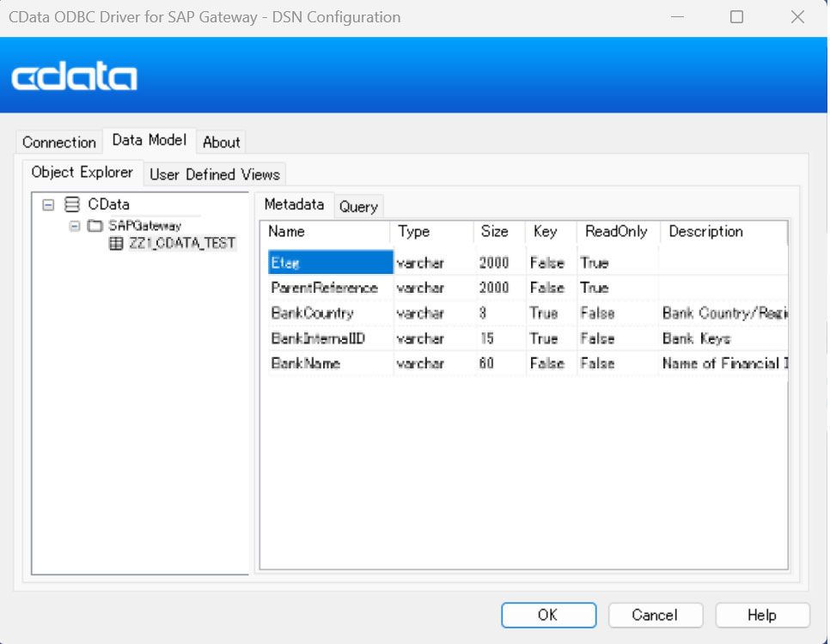Click the Size column header
Image resolution: width=830 pixels, height=644 pixels.
point(497,231)
